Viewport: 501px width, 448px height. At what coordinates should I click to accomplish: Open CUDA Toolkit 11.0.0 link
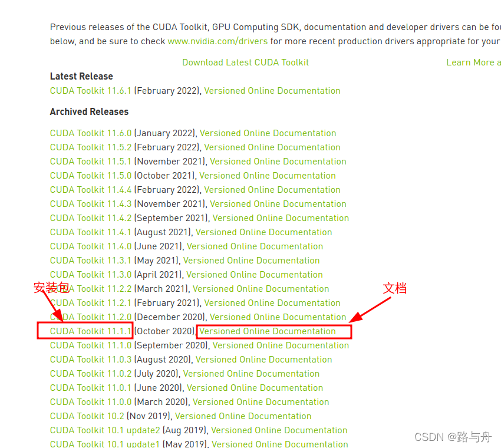91,402
